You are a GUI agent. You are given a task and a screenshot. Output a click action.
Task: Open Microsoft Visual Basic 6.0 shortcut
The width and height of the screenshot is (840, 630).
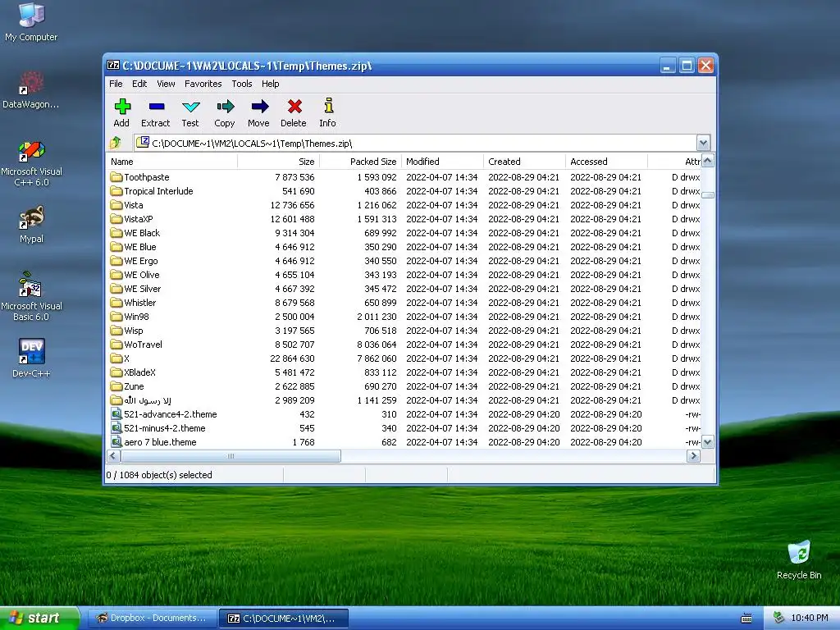tap(31, 297)
